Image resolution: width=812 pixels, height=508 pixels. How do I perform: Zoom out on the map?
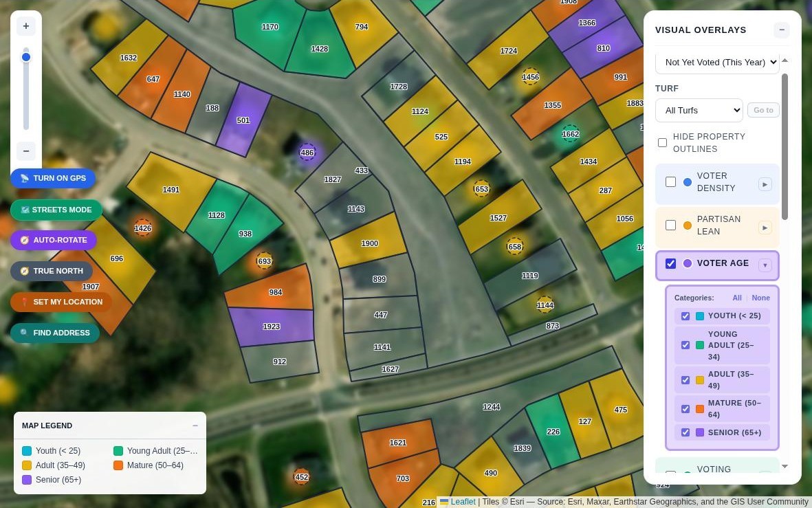[26, 151]
